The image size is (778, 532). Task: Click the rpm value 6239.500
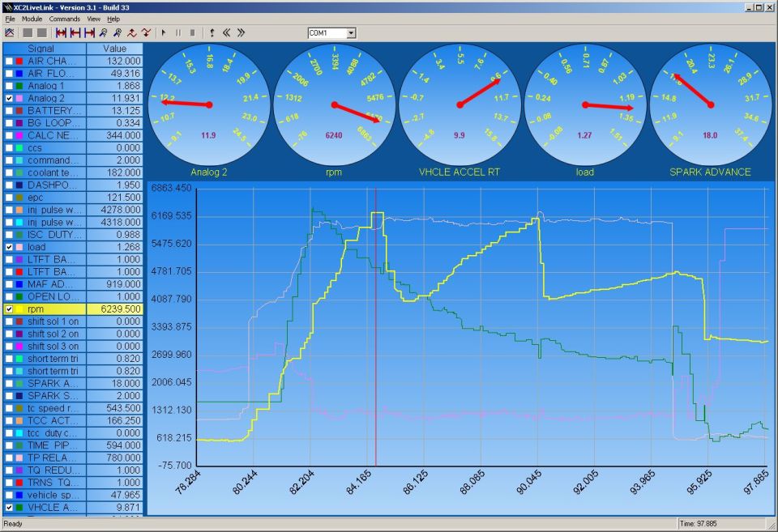click(121, 309)
